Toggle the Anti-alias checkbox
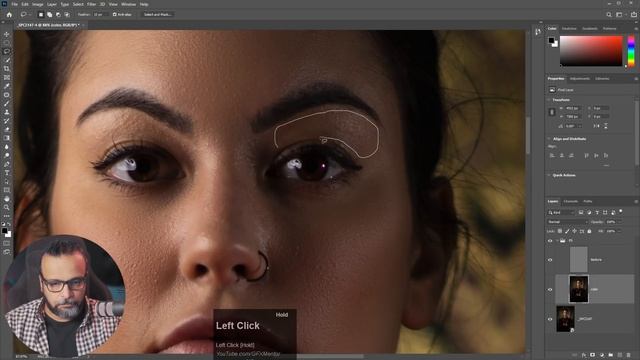The width and height of the screenshot is (640, 360). pos(114,14)
